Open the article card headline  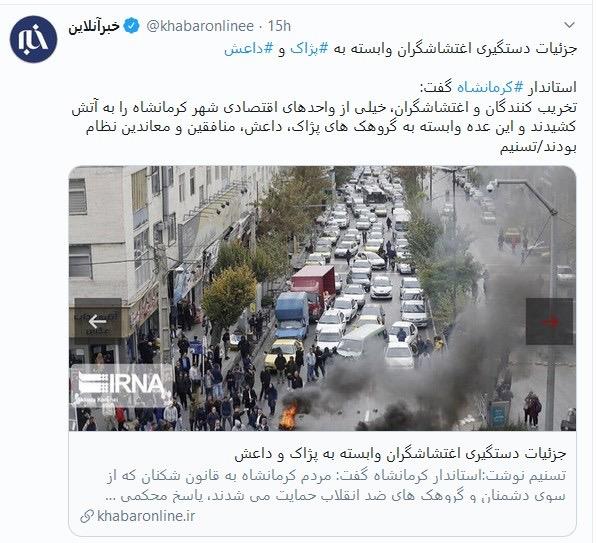[x=401, y=454]
